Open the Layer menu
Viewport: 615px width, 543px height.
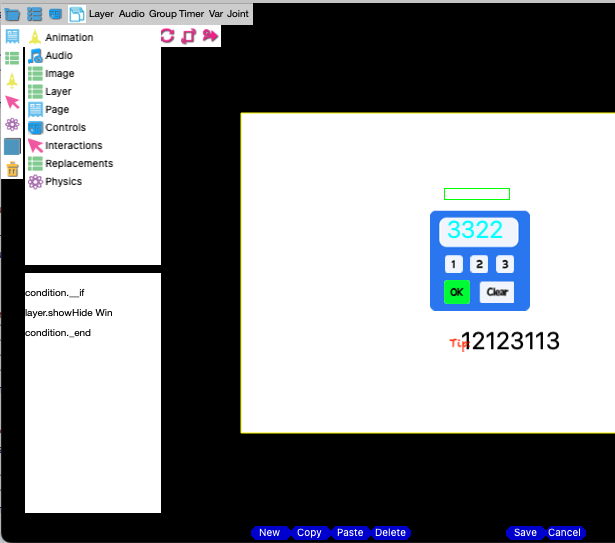[x=101, y=14]
